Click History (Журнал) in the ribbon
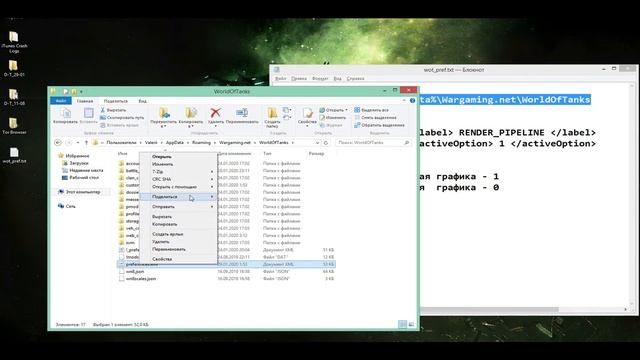Viewport: 640px width, 360px height. [331, 125]
